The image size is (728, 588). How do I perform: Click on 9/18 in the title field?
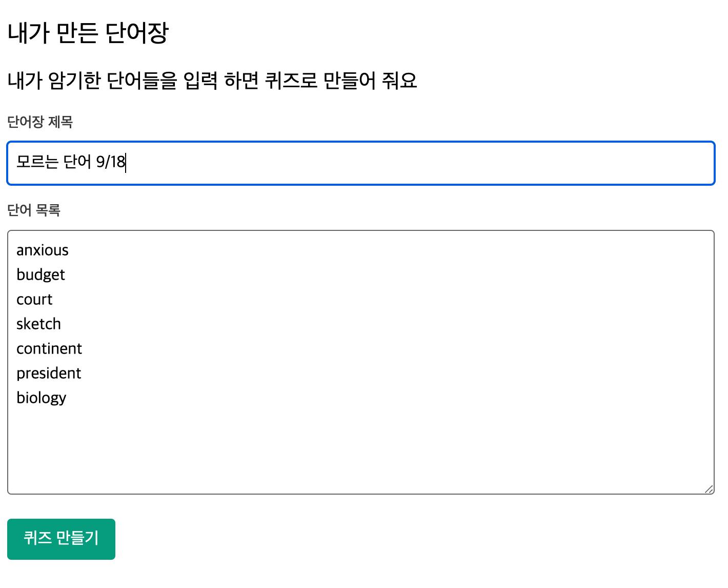tap(110, 162)
